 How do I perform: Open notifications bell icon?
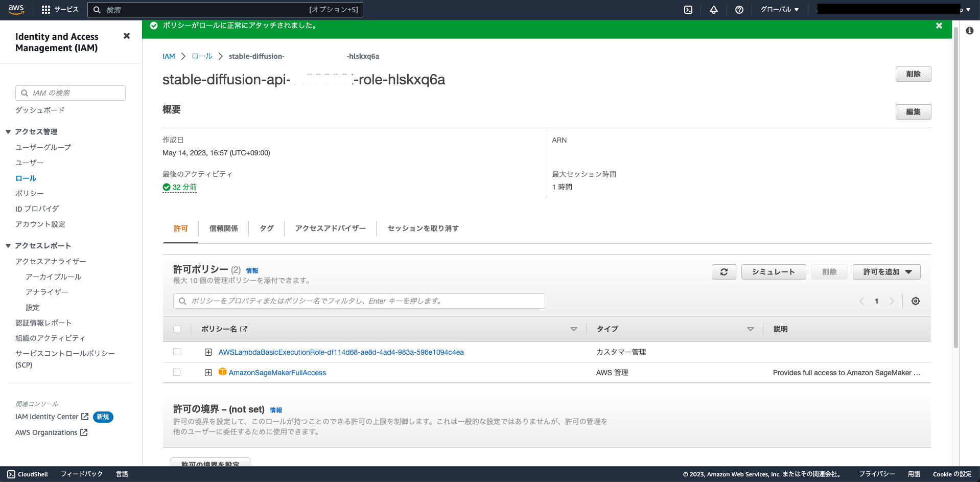(x=714, y=10)
